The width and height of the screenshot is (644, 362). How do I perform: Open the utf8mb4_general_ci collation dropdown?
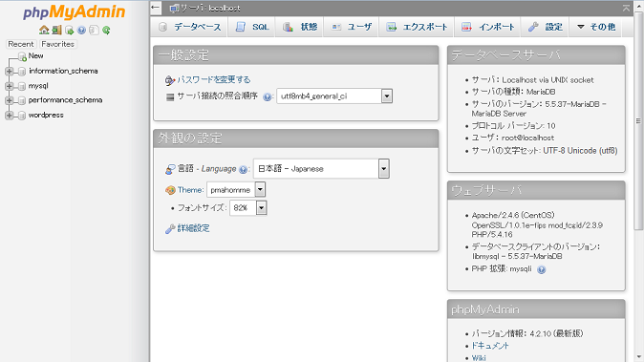click(334, 96)
